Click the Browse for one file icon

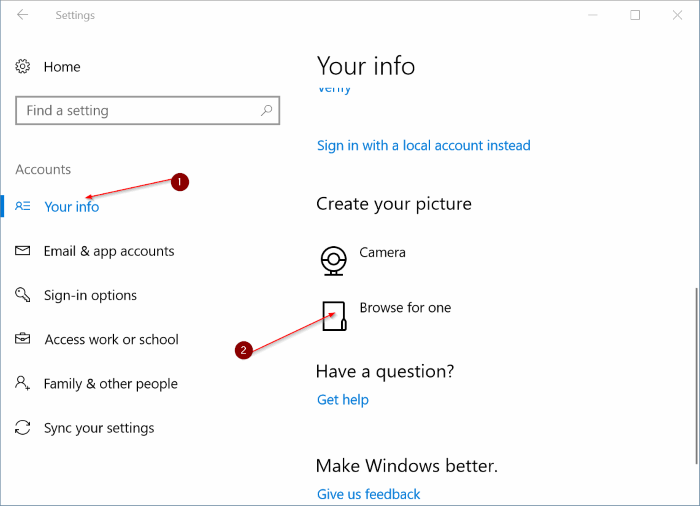pyautogui.click(x=334, y=316)
